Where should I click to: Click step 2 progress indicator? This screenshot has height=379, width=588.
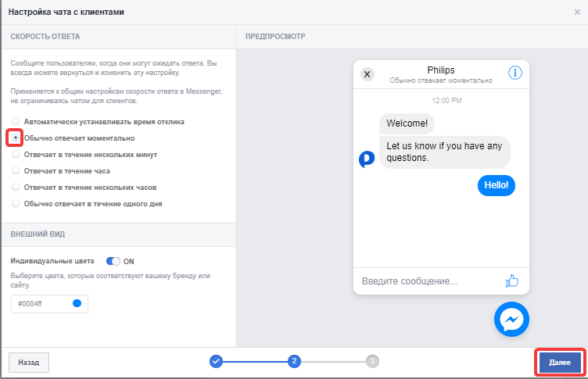[294, 361]
